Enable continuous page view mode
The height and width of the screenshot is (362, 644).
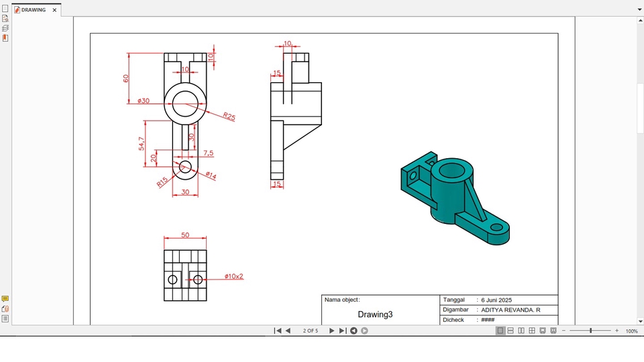(x=511, y=330)
